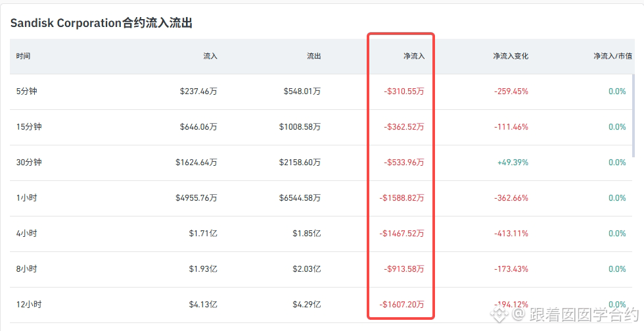
Task: Click the 净流入变化 column header
Action: 511,56
